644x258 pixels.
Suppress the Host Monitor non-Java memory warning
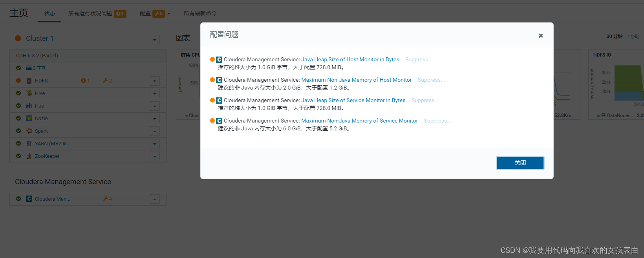pos(431,80)
